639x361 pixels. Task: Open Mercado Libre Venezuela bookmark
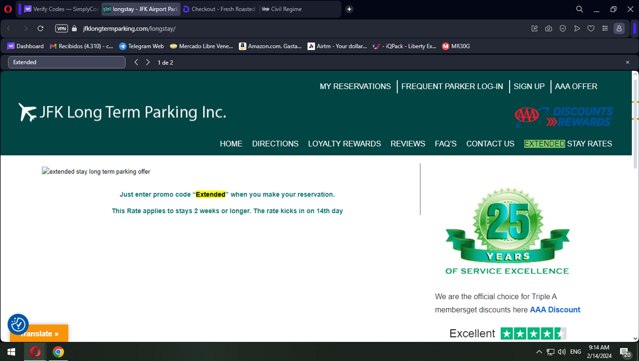point(201,46)
